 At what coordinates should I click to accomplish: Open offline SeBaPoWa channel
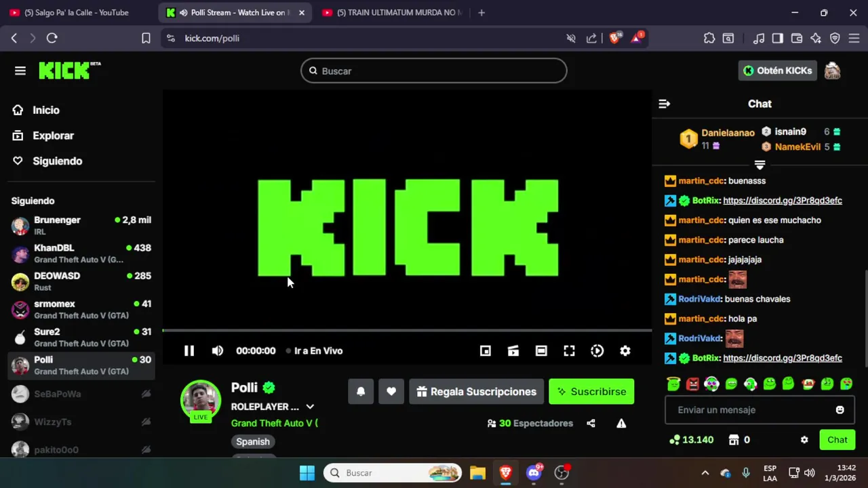[81, 394]
